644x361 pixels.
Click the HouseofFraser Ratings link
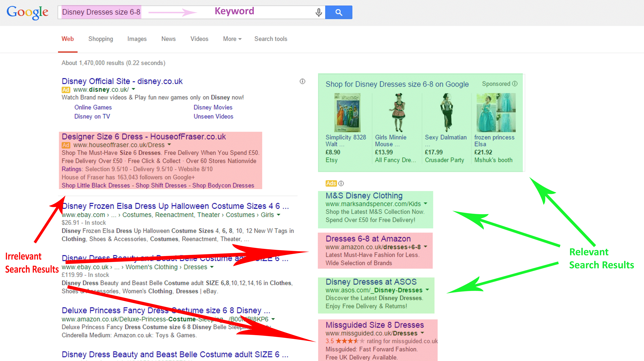tap(72, 169)
